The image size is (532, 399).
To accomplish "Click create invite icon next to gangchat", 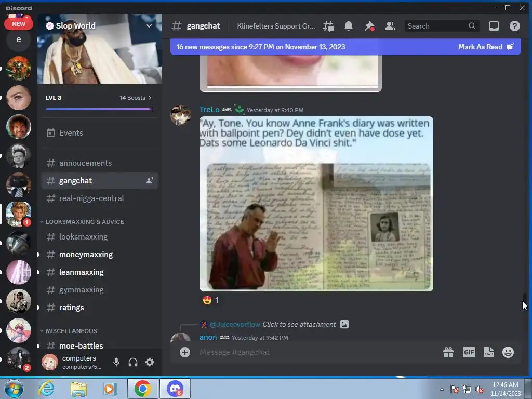I will 149,180.
